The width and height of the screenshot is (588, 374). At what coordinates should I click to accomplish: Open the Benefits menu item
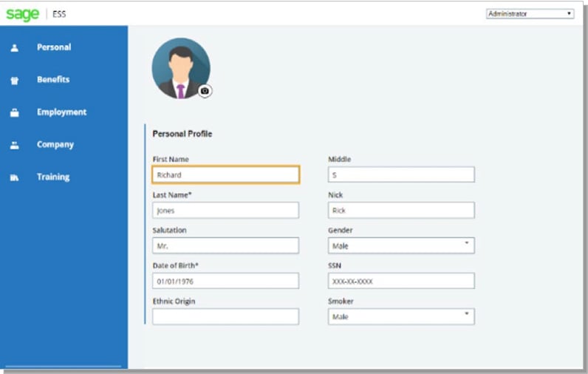pos(53,80)
